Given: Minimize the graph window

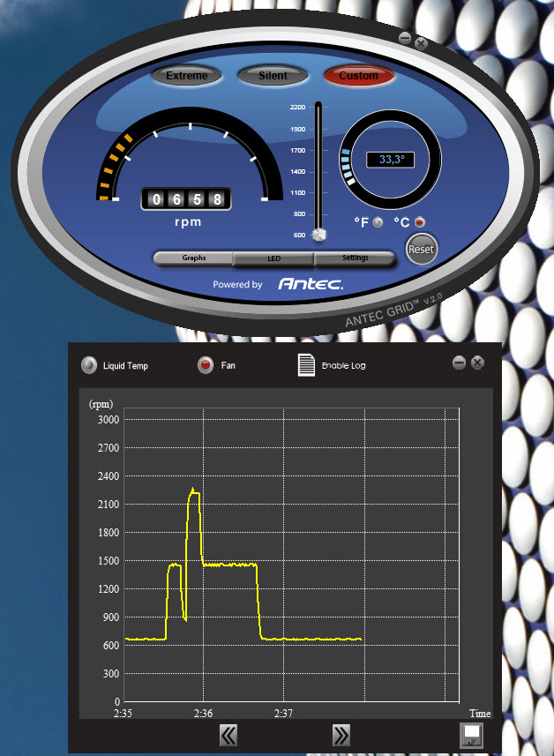Looking at the screenshot, I should pos(459,363).
